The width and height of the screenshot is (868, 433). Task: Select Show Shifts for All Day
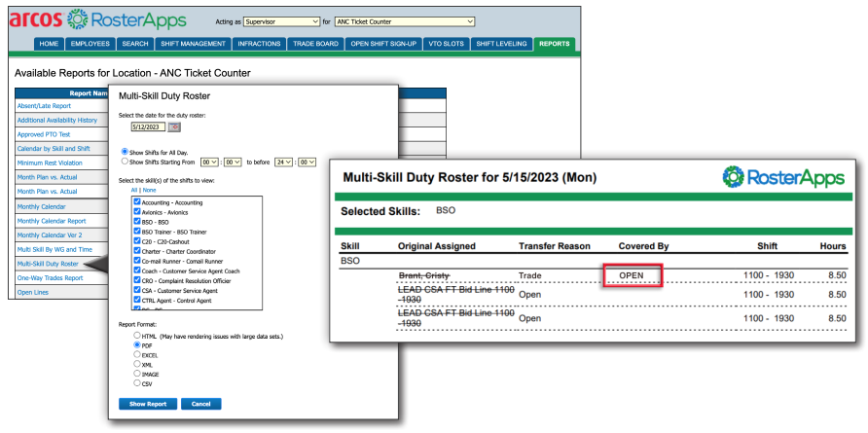tap(124, 151)
